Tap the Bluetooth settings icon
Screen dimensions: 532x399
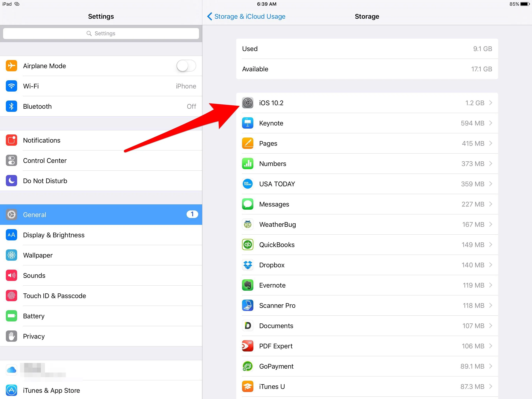(11, 106)
